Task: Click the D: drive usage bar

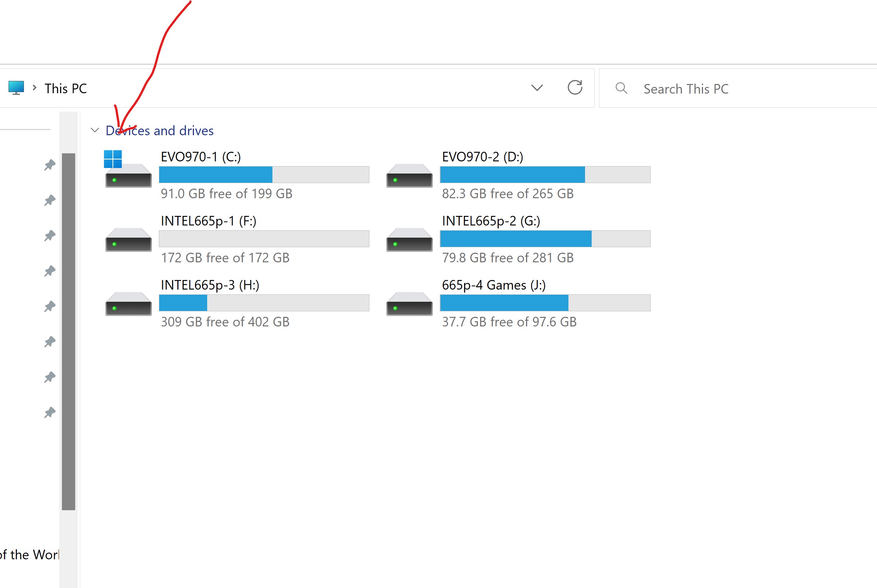Action: point(545,175)
